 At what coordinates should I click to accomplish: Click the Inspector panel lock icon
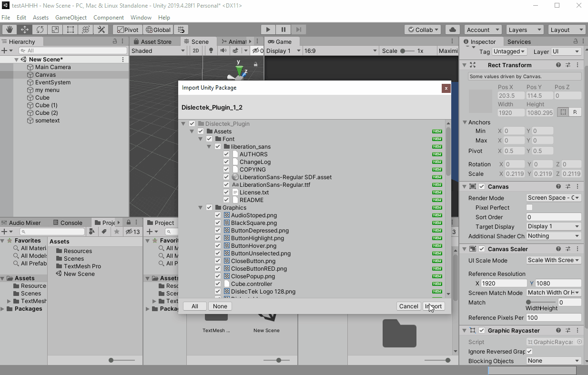click(576, 41)
